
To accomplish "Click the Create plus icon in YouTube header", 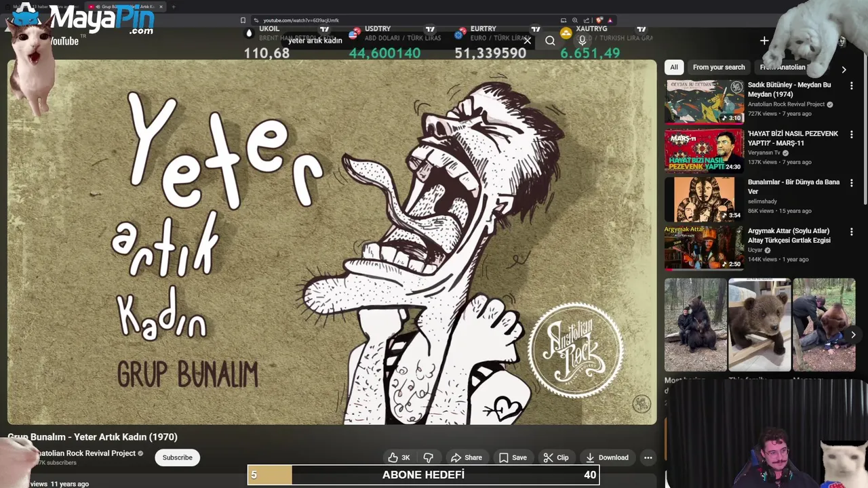I will tap(764, 41).
